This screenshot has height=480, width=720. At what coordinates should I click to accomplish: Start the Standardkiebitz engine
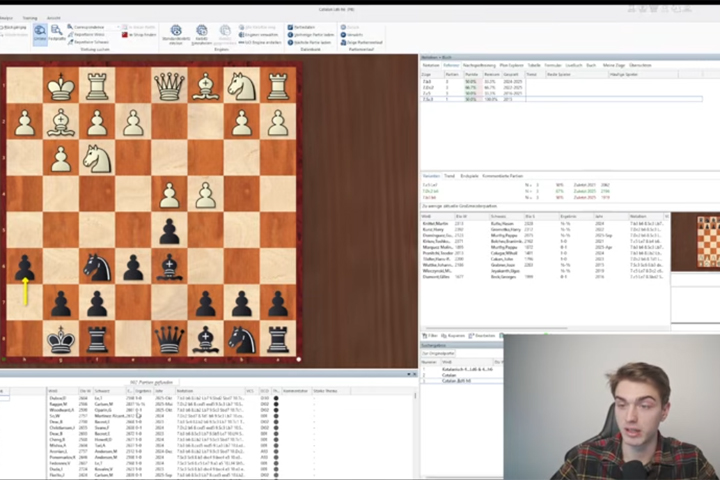pos(176,34)
